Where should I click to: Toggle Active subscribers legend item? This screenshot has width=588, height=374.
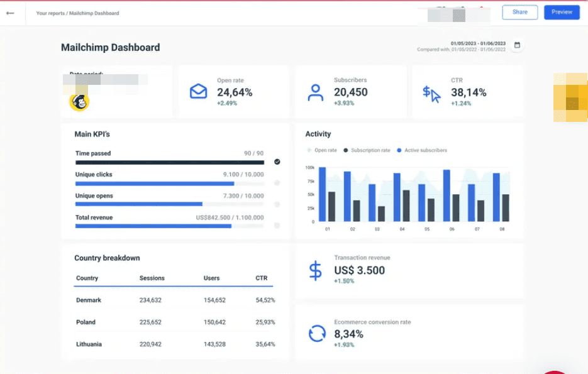pyautogui.click(x=422, y=150)
